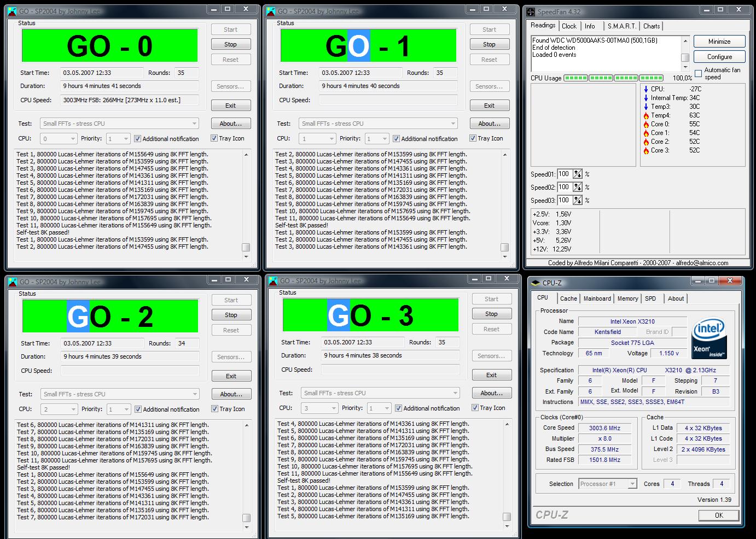756x539 pixels.
Task: Open the Priority dropdown in the GO - 3 window
Action: click(379, 408)
